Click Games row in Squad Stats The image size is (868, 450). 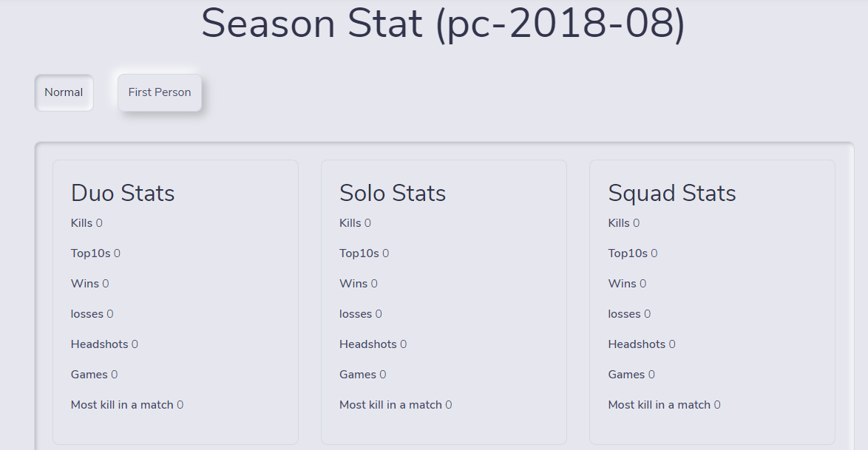click(631, 375)
